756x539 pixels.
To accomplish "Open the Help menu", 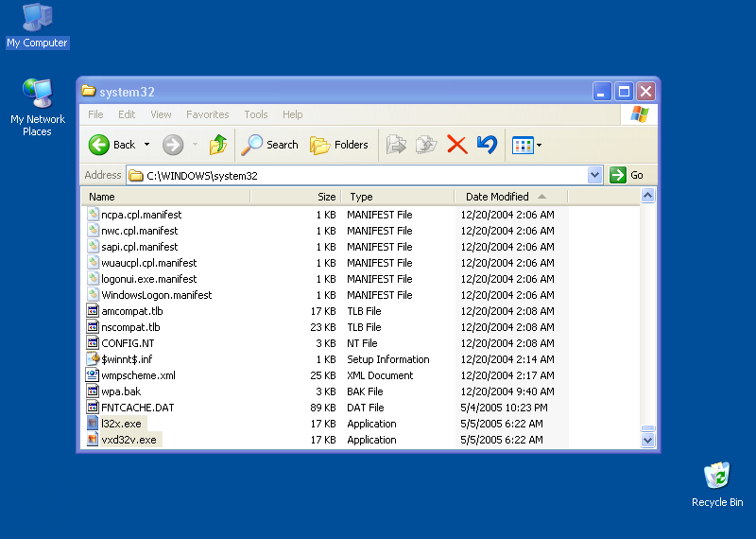I will 292,114.
